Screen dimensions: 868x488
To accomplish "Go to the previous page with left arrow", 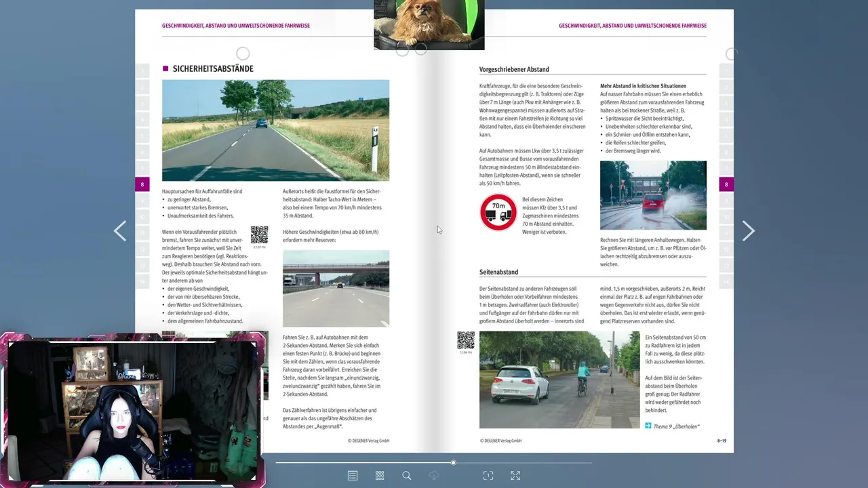I will coord(120,231).
